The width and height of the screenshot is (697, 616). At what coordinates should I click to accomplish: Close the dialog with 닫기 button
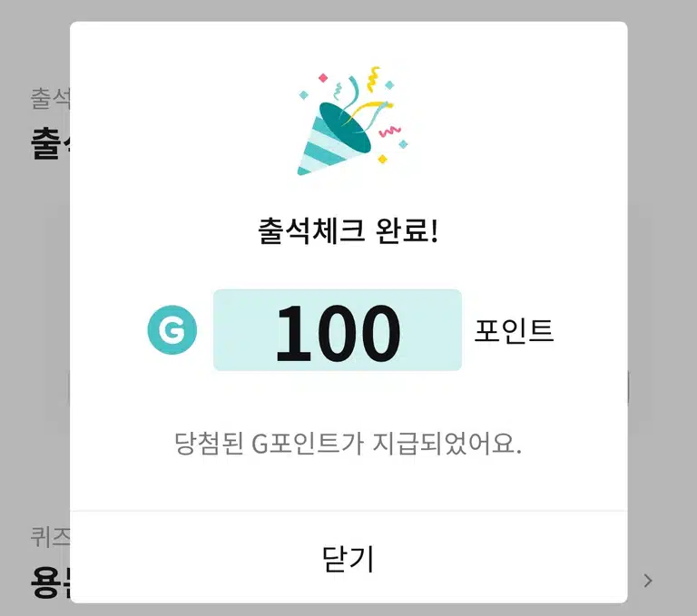[348, 558]
